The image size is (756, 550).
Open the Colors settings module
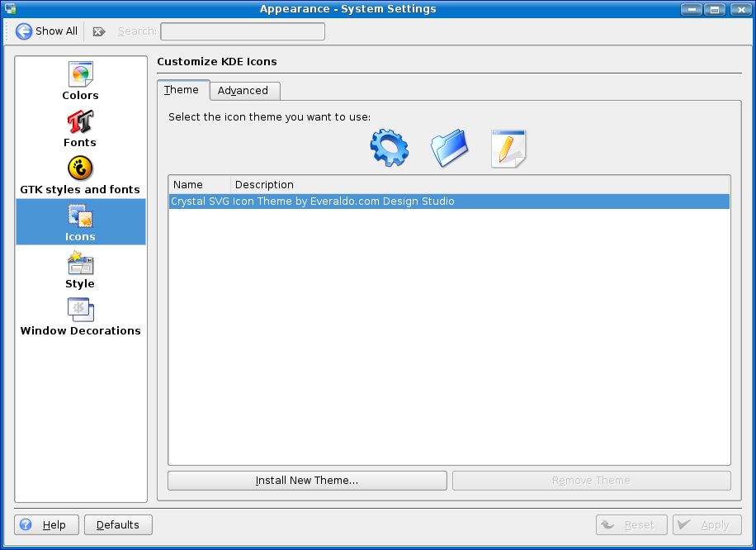[80, 81]
